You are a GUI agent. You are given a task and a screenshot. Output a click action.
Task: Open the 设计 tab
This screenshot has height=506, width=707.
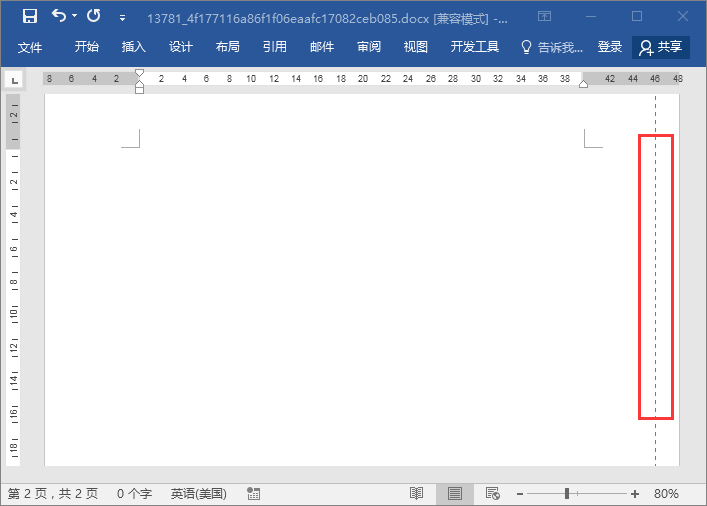pyautogui.click(x=181, y=47)
